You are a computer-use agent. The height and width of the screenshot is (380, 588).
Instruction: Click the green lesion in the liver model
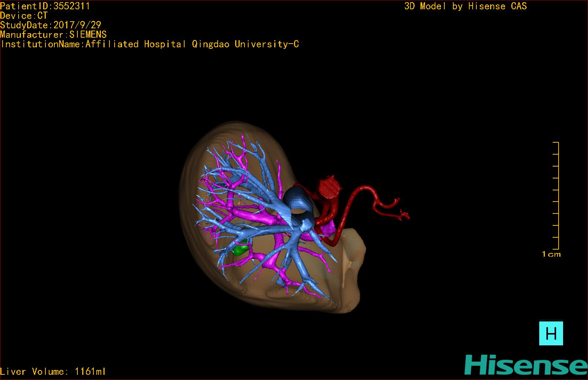click(240, 248)
